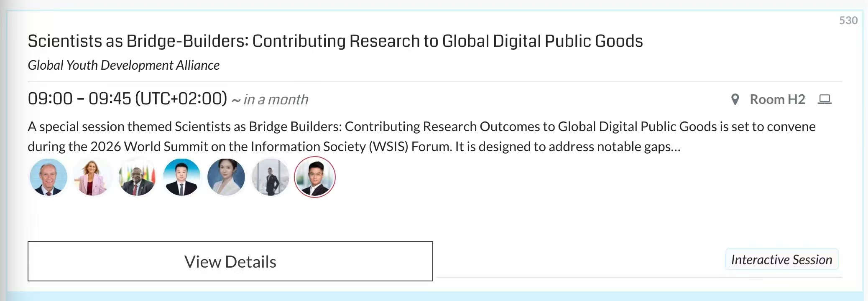
Task: Click avatar of man on bright blue background
Action: coord(182,177)
